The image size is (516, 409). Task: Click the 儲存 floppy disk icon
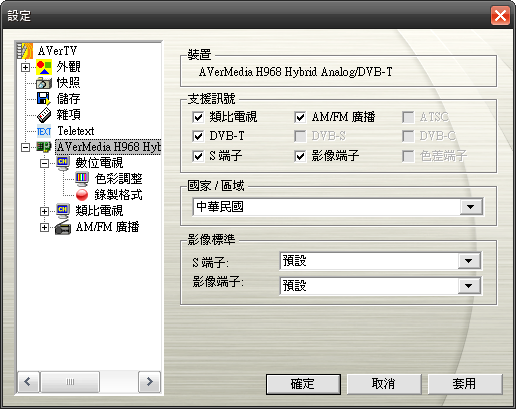pyautogui.click(x=44, y=99)
